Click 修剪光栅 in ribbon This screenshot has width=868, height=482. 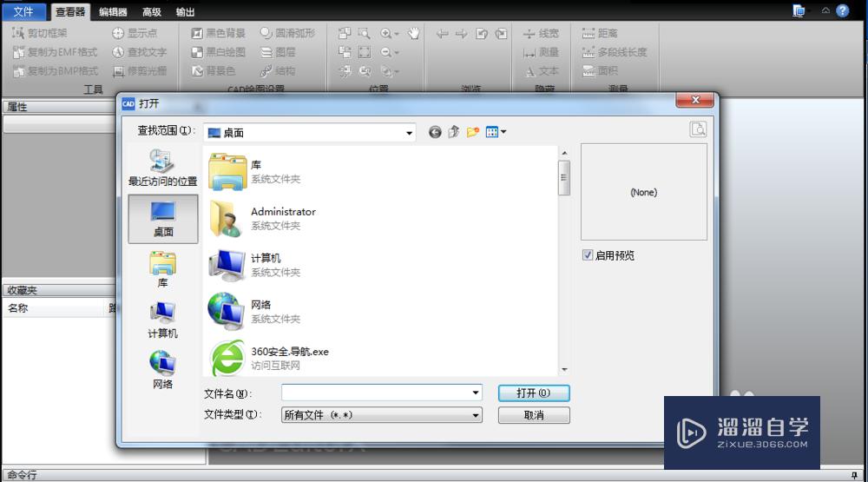140,71
